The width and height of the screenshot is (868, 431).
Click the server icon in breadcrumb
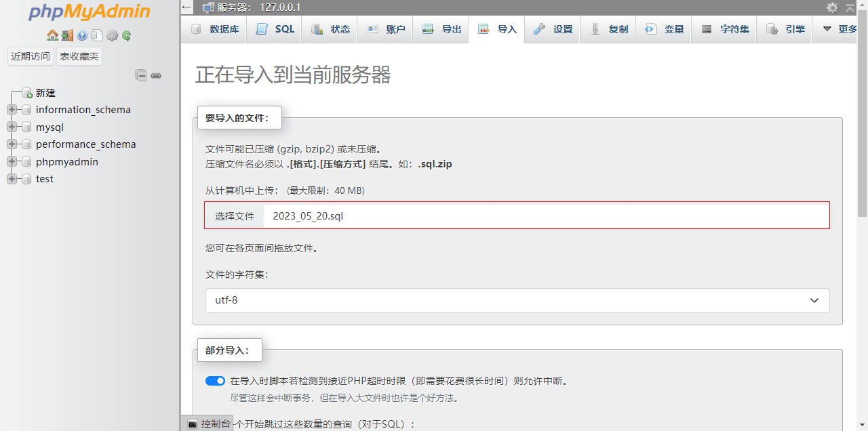[x=208, y=7]
